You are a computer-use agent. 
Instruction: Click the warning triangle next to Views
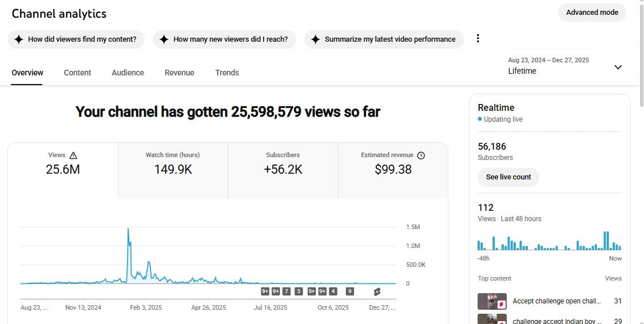73,155
